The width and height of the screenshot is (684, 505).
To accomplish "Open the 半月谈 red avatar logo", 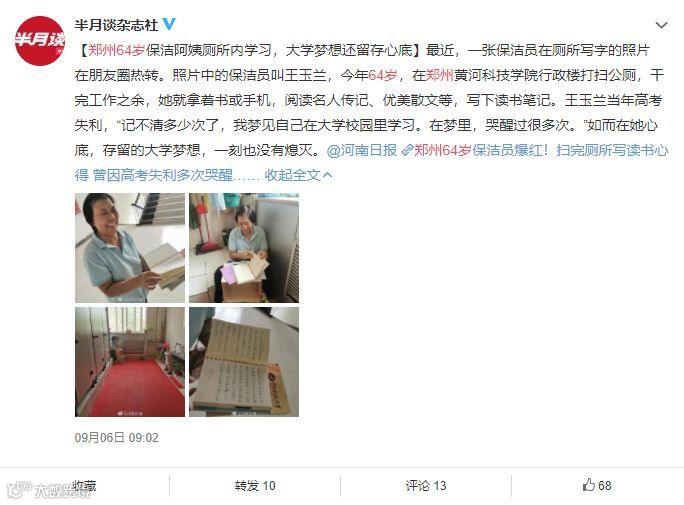I will (40, 41).
